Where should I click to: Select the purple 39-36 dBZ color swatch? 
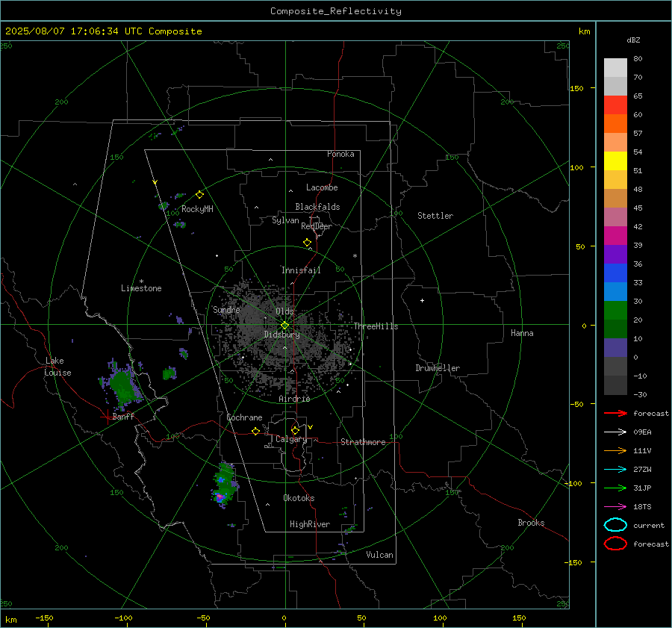coord(615,254)
